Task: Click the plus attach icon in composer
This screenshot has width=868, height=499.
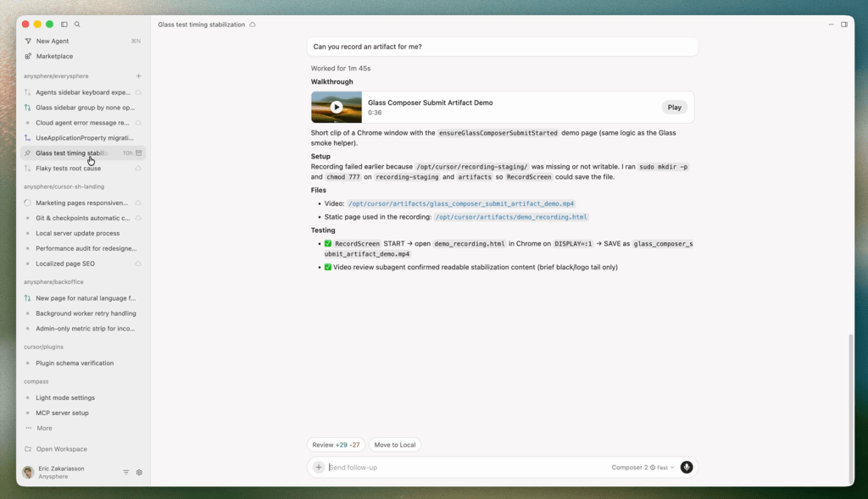Action: pyautogui.click(x=319, y=467)
